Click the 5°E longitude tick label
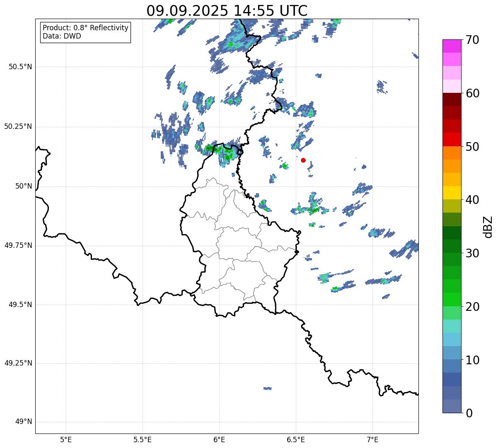The height and width of the screenshot is (448, 498). (66, 439)
